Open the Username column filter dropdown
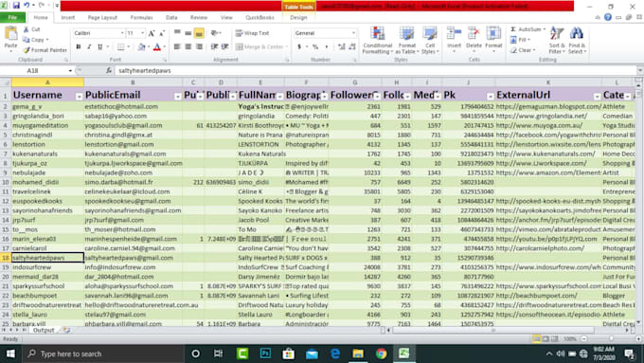The image size is (644, 363). (79, 96)
